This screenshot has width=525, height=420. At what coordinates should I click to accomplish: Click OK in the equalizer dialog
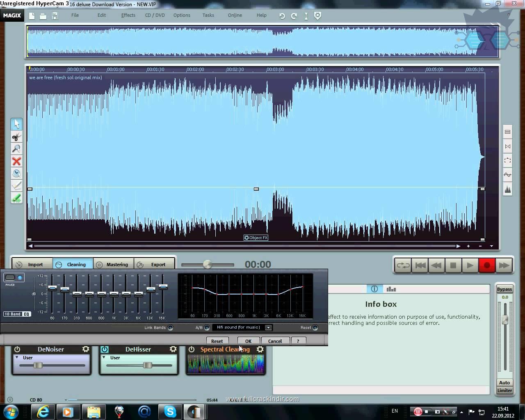pyautogui.click(x=248, y=341)
